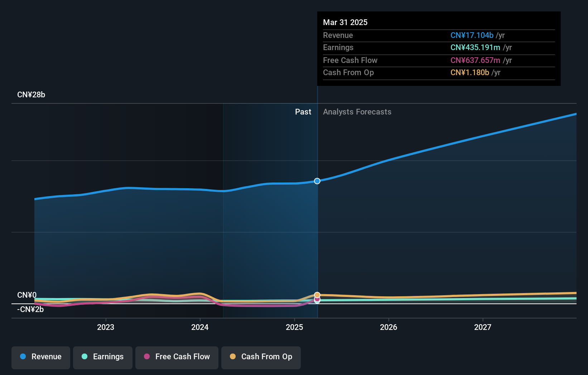The height and width of the screenshot is (375, 588).
Task: Select the 2026 x-axis label
Action: click(389, 327)
